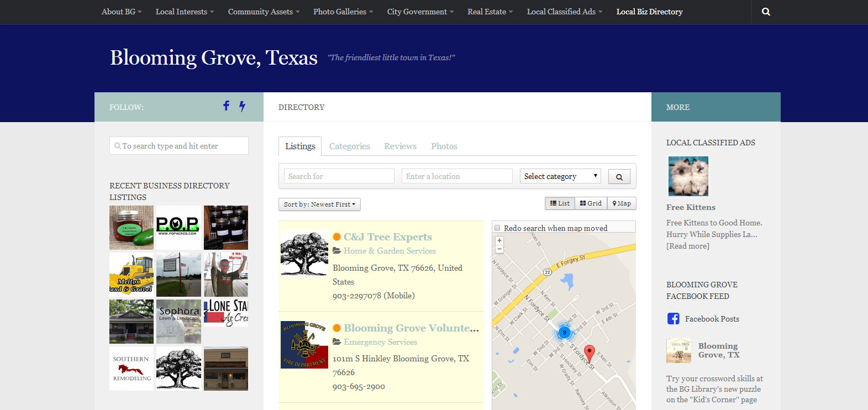
Task: Open the C&J Tree Experts listing
Action: click(387, 237)
